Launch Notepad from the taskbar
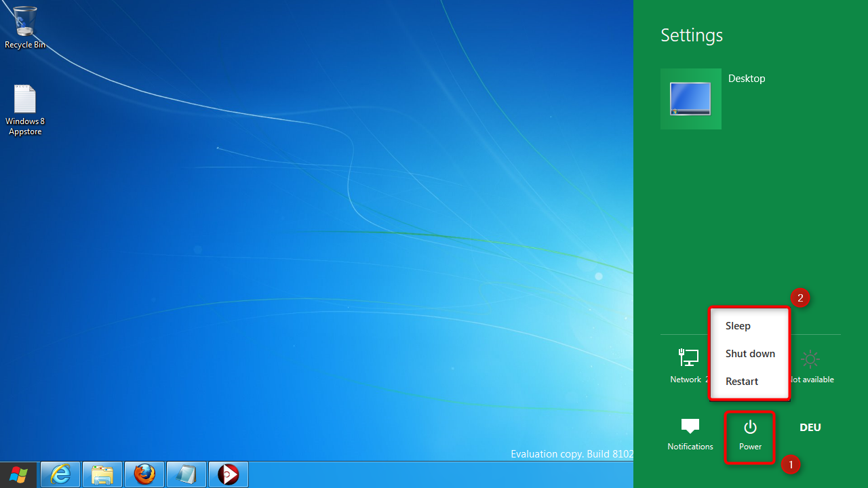The height and width of the screenshot is (488, 868). click(x=186, y=474)
